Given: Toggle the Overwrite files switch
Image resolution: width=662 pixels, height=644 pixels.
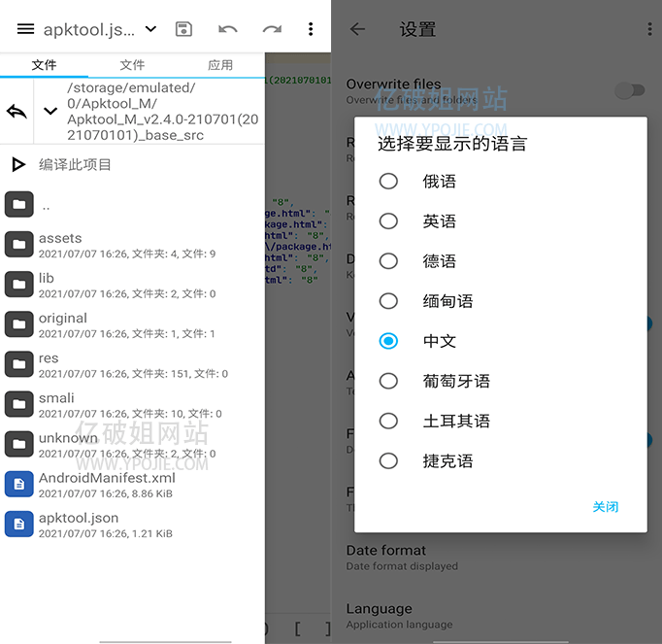Looking at the screenshot, I should click(x=630, y=90).
